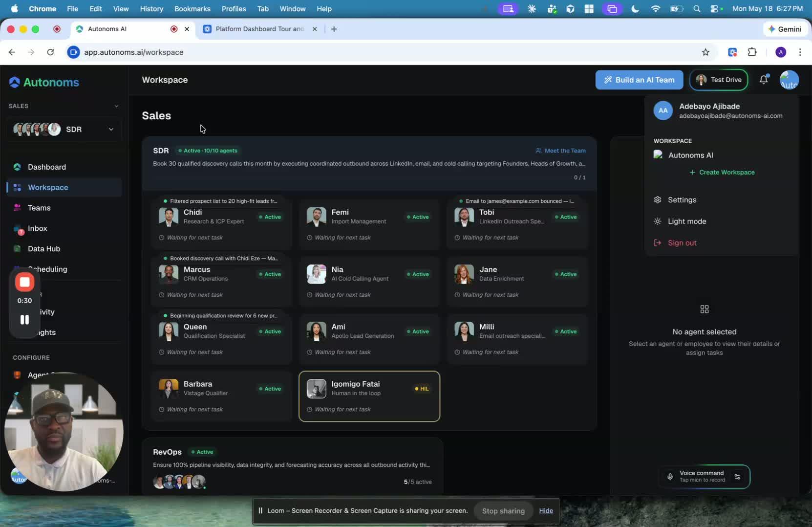This screenshot has height=527, width=812.
Task: Click the Gemini button
Action: 784,29
